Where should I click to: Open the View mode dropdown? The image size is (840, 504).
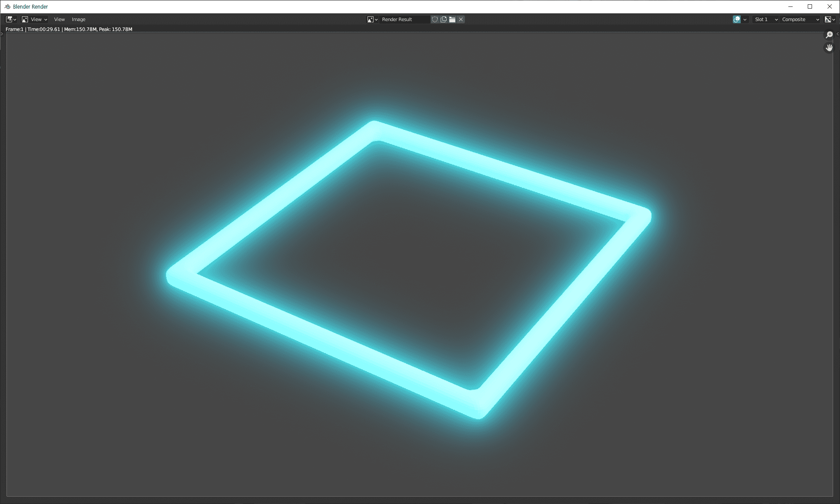point(34,19)
